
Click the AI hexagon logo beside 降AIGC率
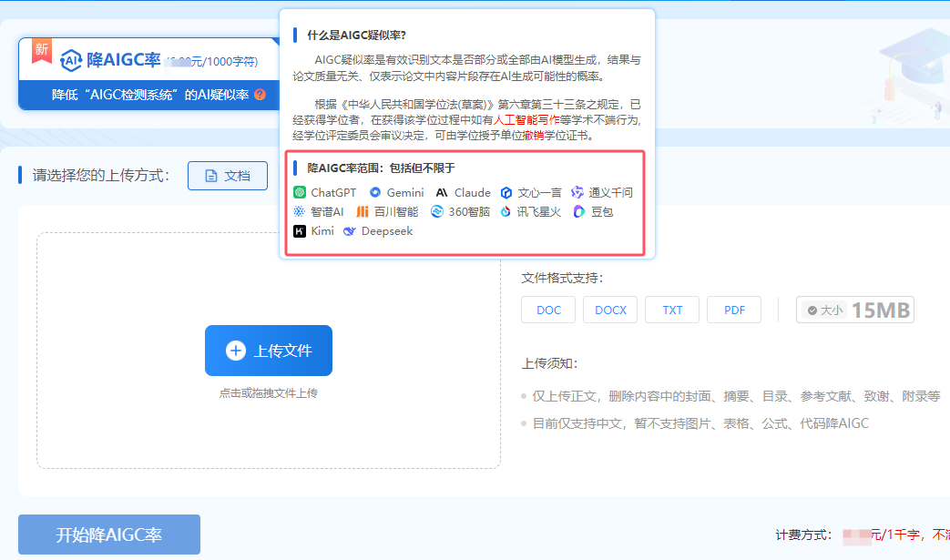(71, 60)
